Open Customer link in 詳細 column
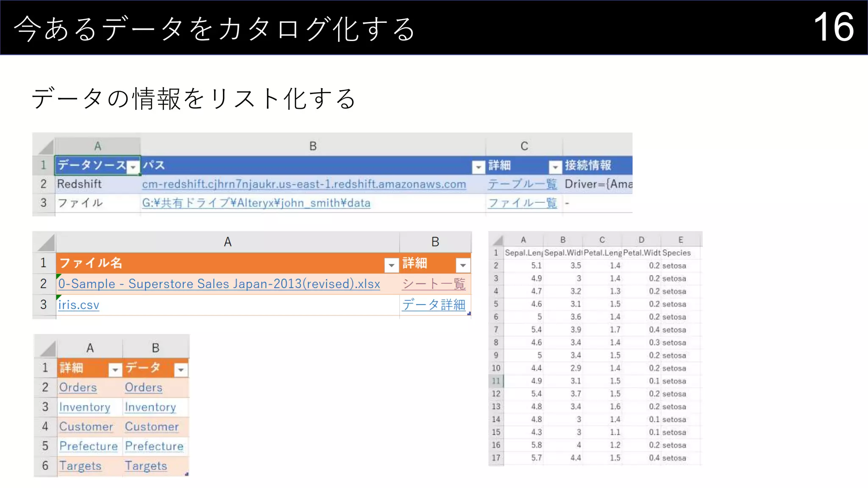868x488 pixels. click(x=86, y=427)
